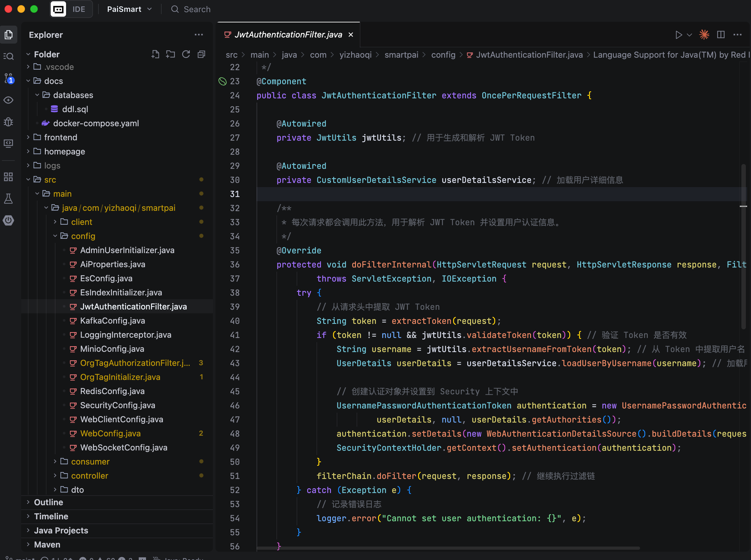
Task: Select the JwtAuthenticationFilter.java editor tab
Action: tap(288, 35)
